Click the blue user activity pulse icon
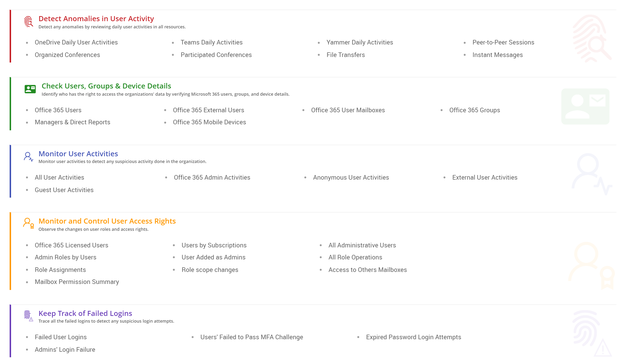 28,157
